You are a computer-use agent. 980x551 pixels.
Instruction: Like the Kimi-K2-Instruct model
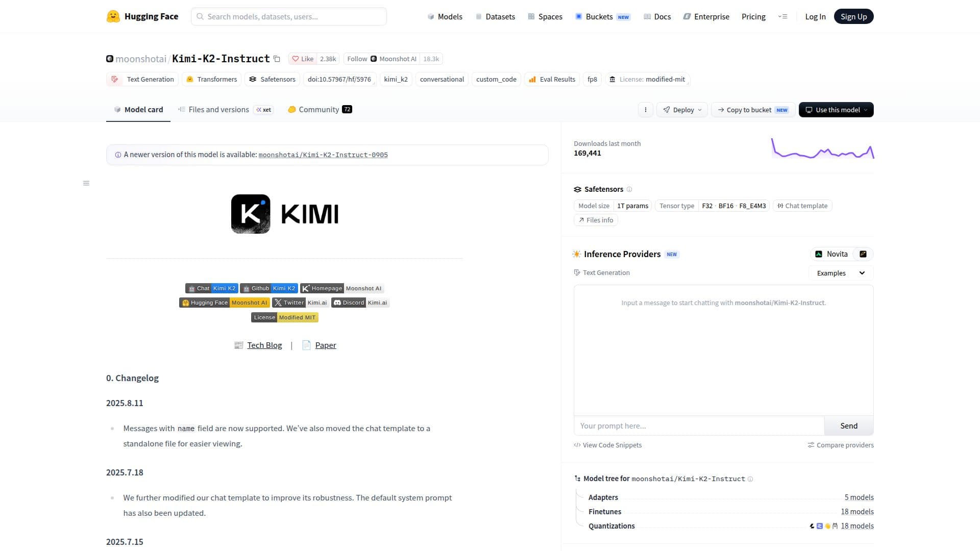(x=303, y=59)
